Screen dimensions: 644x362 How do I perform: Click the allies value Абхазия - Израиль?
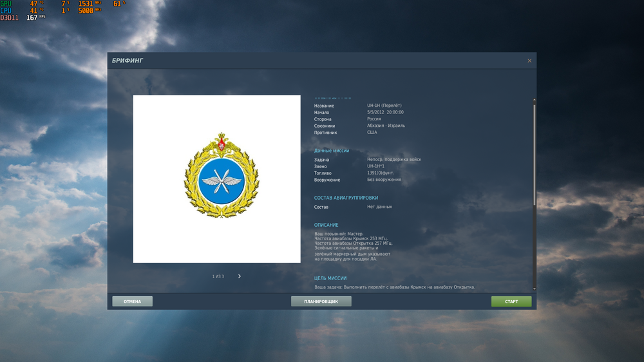click(x=386, y=126)
